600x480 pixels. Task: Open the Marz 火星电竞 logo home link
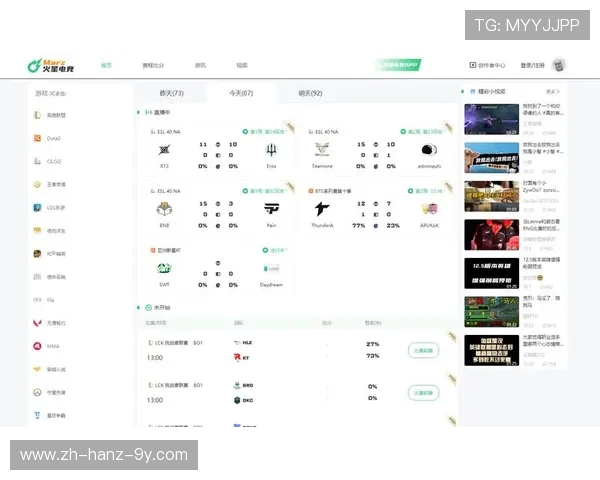(x=51, y=65)
